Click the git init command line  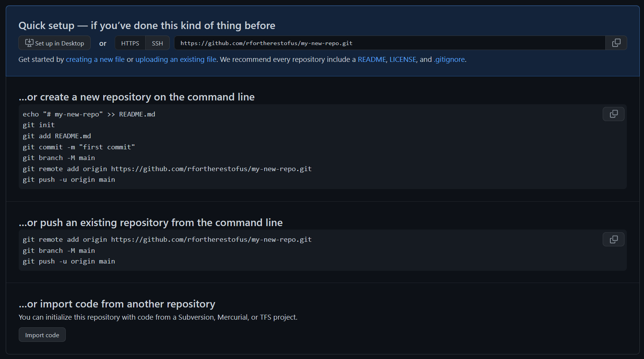pos(39,125)
